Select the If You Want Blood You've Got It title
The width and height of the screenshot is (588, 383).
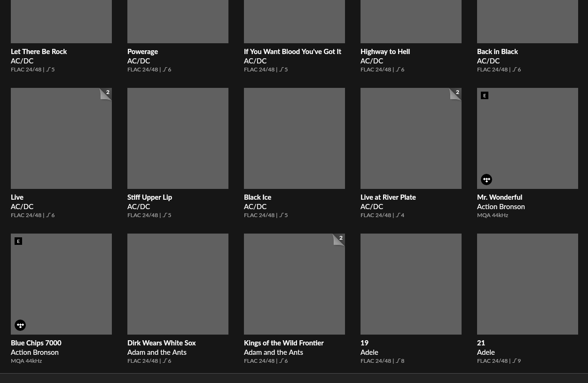(292, 52)
